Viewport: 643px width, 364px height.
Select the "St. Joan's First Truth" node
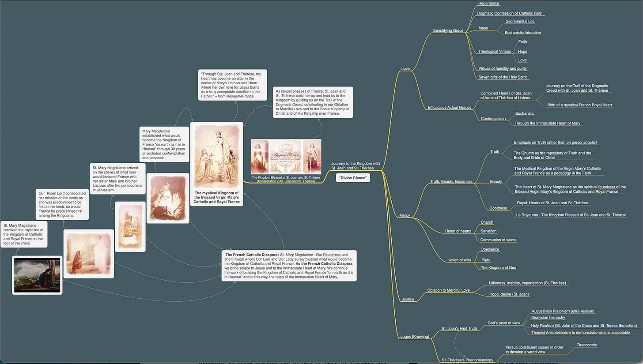459,328
